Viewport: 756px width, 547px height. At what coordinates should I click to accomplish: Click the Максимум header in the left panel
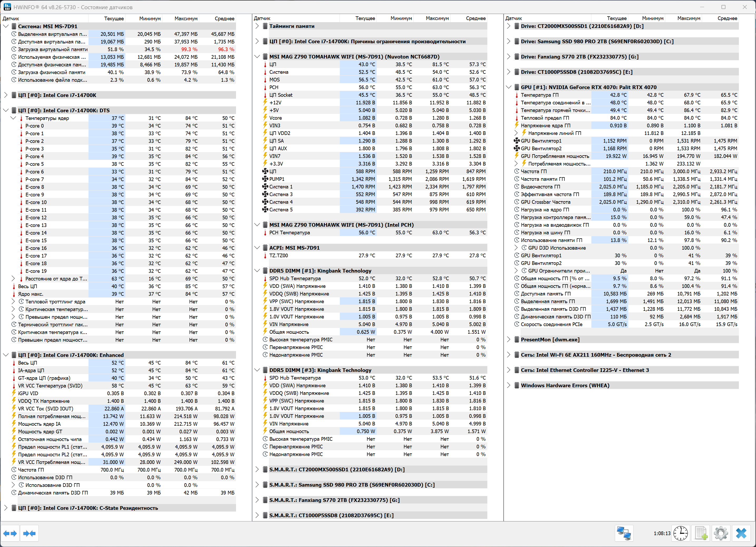tap(186, 18)
